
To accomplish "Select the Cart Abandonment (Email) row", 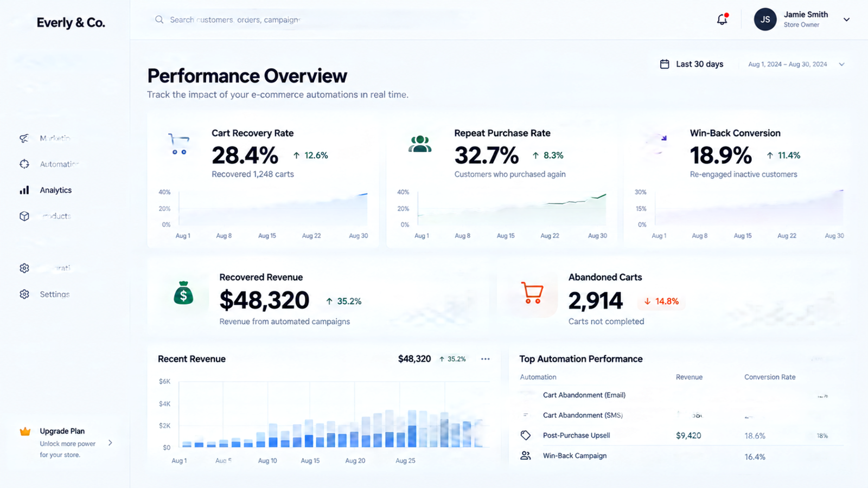I will click(681, 395).
